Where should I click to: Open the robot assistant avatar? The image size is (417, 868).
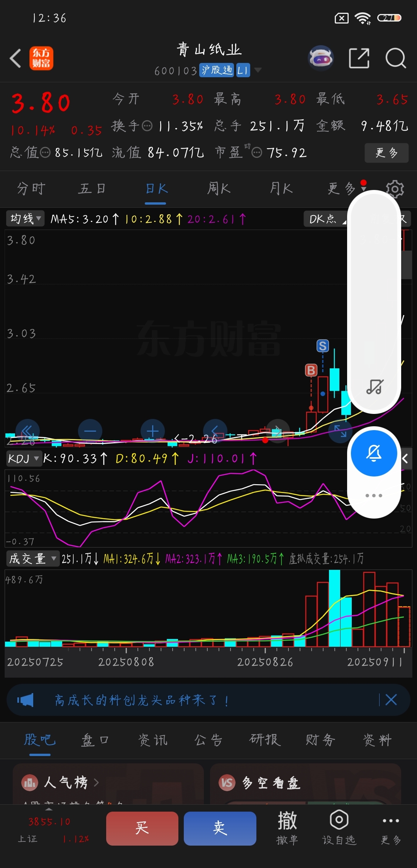point(321,58)
